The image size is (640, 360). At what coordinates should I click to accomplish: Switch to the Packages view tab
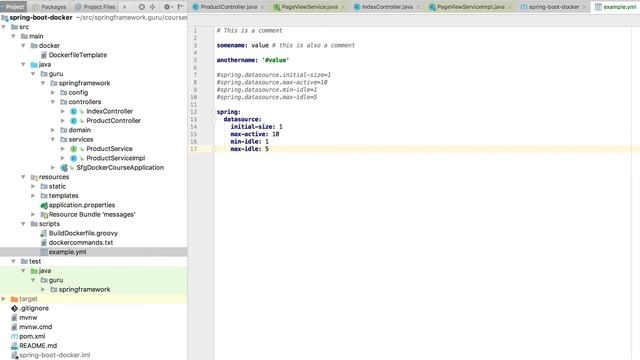point(49,7)
